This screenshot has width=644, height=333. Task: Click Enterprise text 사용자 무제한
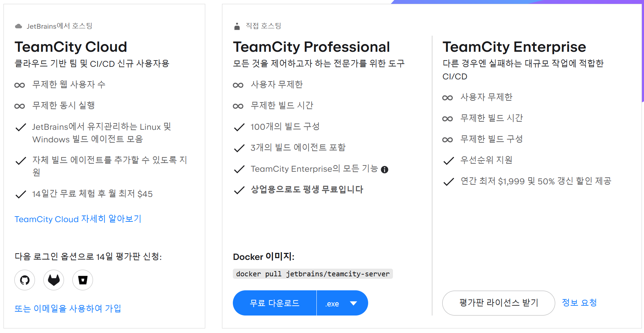[486, 97]
